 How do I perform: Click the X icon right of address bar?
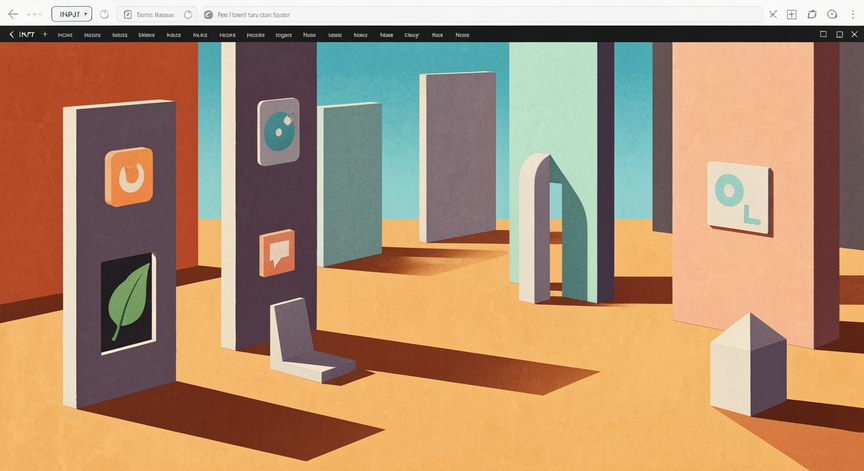[x=773, y=14]
